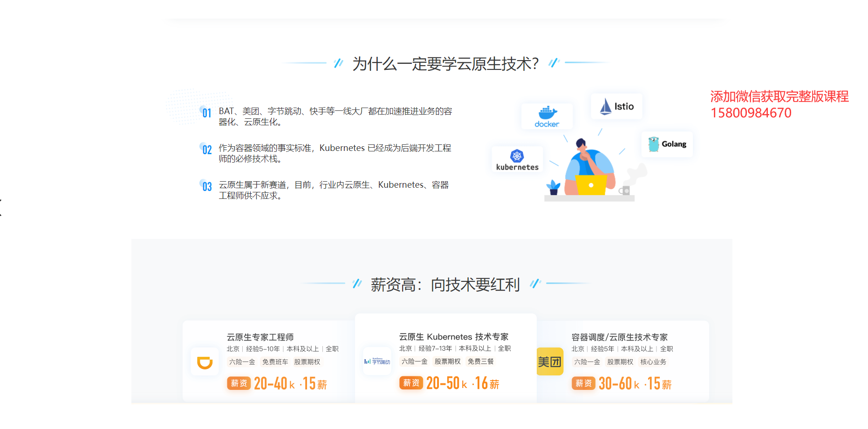Click the BAT、美团、字节跳动 paragraph
The width and height of the screenshot is (868, 429).
point(335,116)
